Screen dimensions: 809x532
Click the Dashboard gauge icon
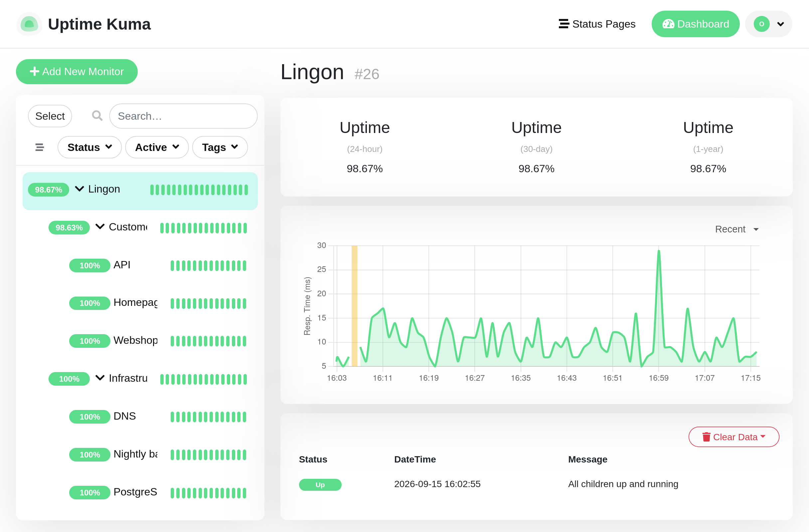(668, 24)
